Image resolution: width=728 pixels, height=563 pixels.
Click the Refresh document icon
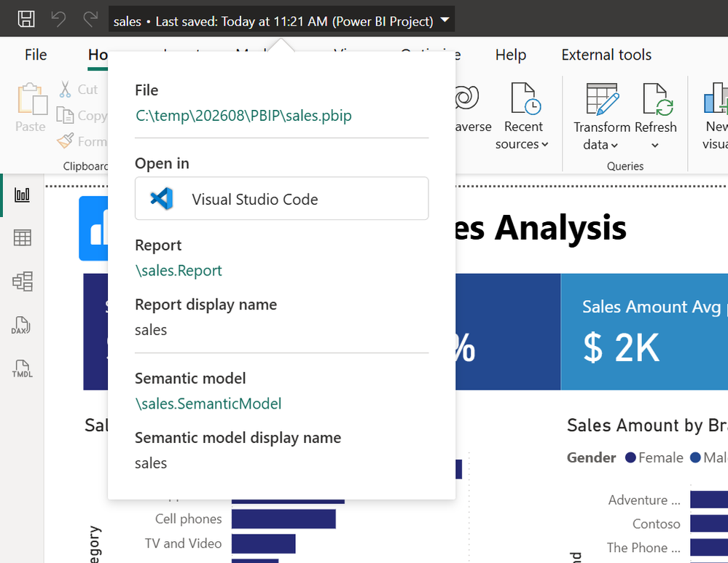pos(657,99)
